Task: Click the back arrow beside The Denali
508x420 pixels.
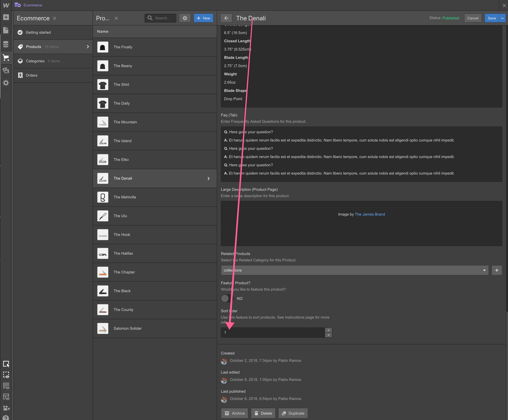Action: point(226,18)
